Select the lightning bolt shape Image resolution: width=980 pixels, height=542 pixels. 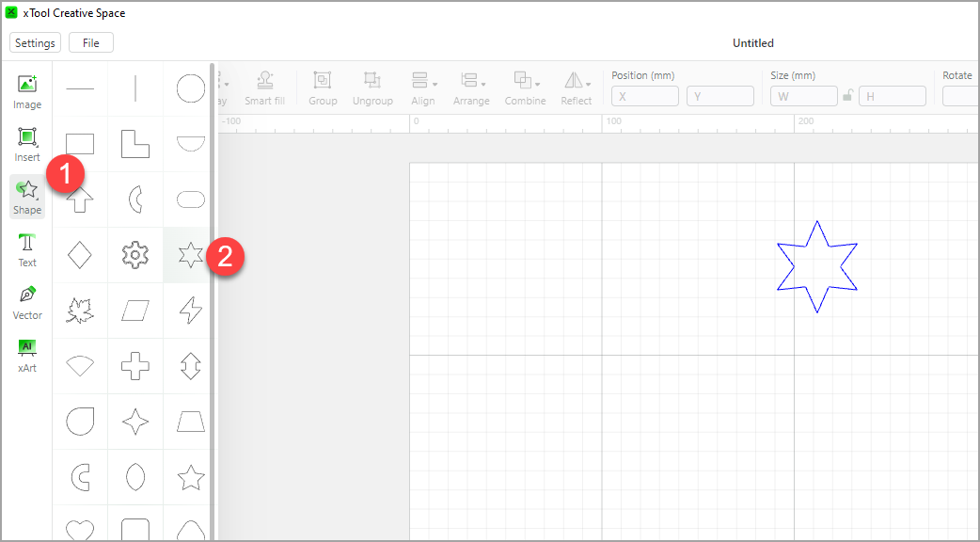191,311
